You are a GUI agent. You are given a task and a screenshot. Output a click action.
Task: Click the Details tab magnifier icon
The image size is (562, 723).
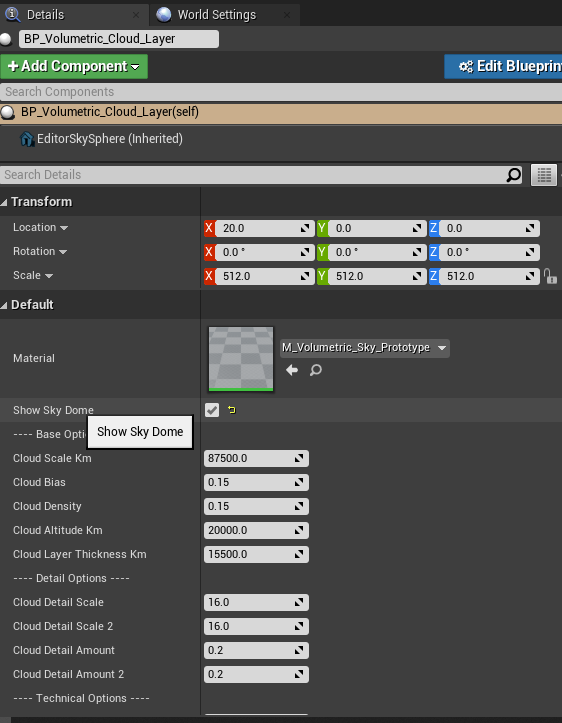click(x=12, y=15)
